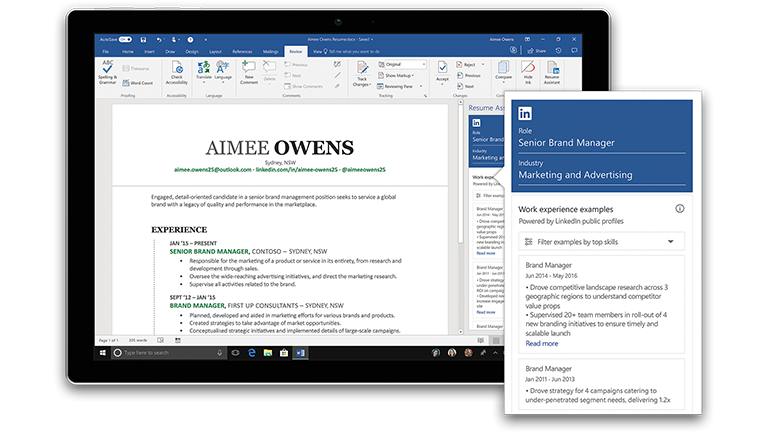Click the Page 1 of 1 status entry
Image resolution: width=768 pixels, height=432 pixels.
tap(108, 340)
